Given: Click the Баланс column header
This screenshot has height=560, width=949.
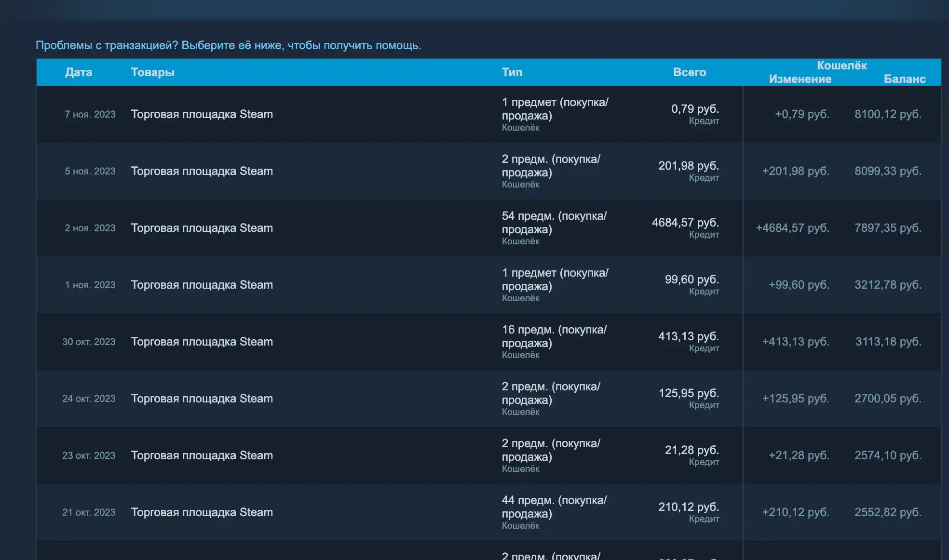Looking at the screenshot, I should pos(905,79).
